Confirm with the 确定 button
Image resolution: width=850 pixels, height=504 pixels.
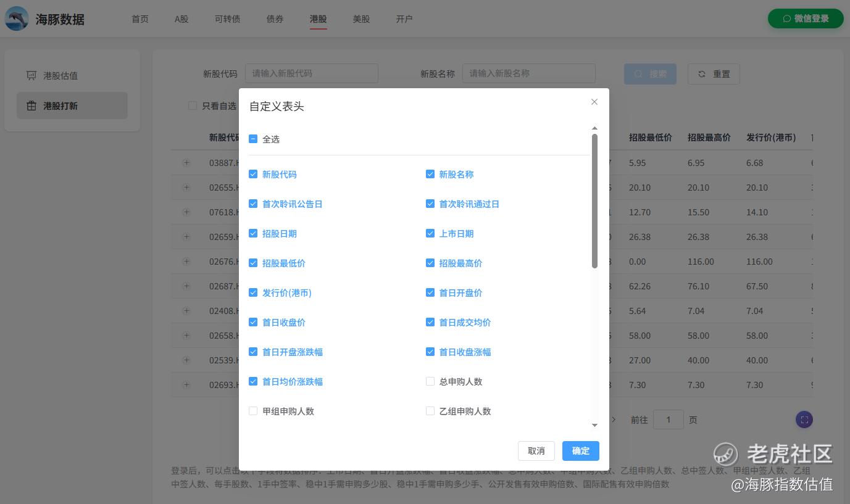581,451
